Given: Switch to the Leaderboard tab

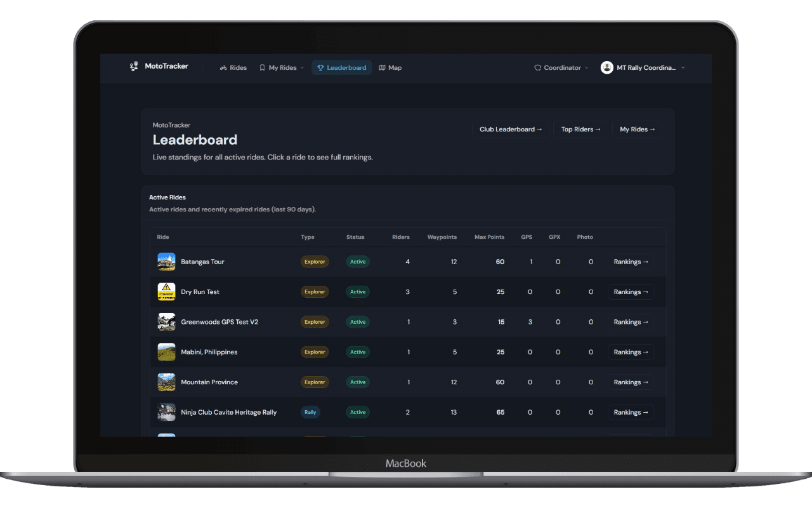Looking at the screenshot, I should click(341, 67).
